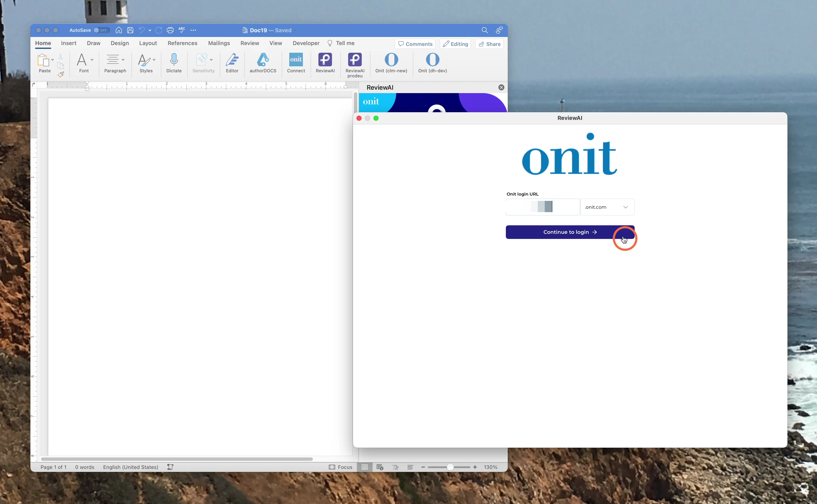Screen dimensions: 817x504
Task: Open more quick access options (three dots)
Action: [193, 30]
